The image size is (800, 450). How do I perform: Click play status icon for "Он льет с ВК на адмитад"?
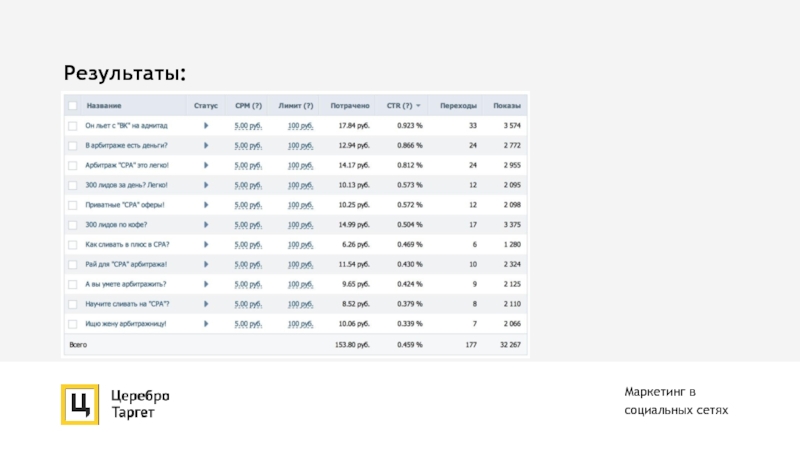pos(205,126)
